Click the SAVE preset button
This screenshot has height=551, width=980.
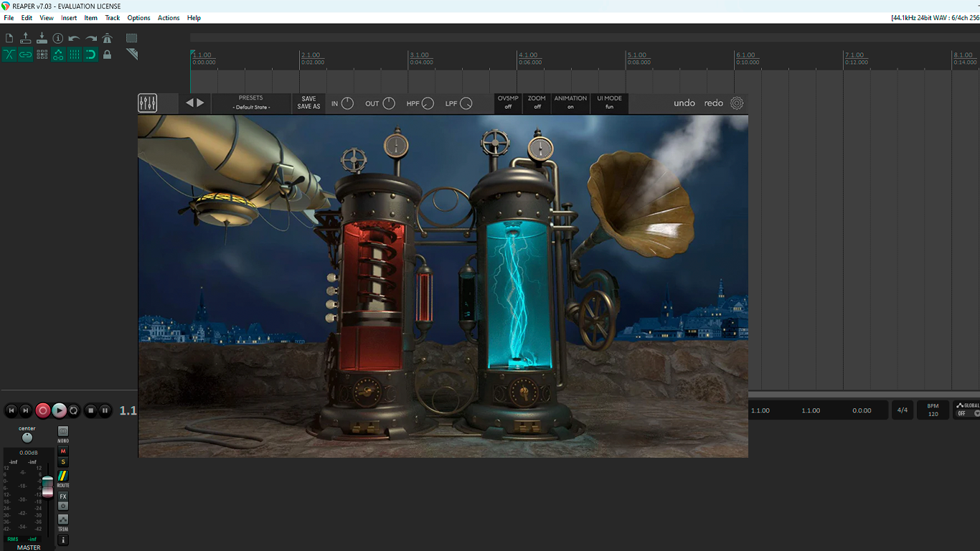pyautogui.click(x=308, y=99)
